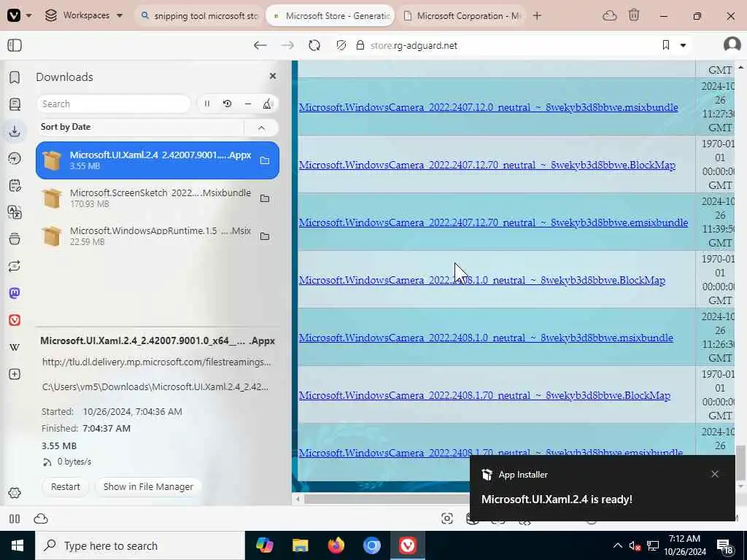
Task: Open WindowsCamera 2022.2407.12.70 emsixbundle link
Action: click(493, 222)
